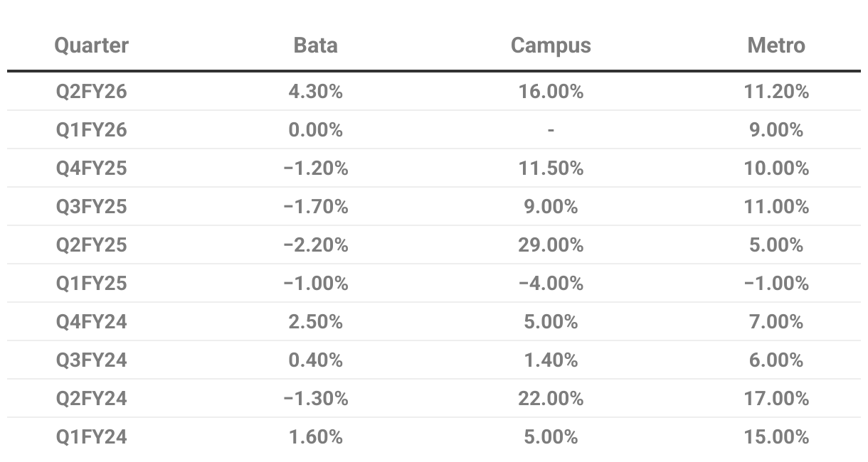Image resolution: width=868 pixels, height=462 pixels.
Task: Select the Q2FY26 row label
Action: point(92,91)
